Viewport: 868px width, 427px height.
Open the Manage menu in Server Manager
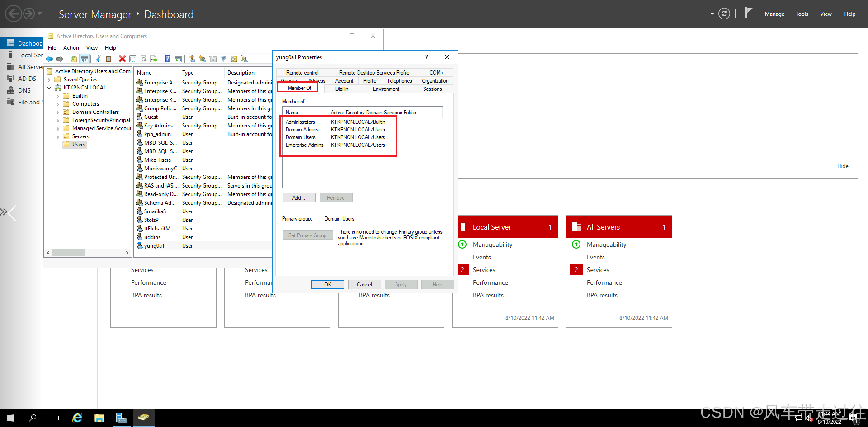point(774,14)
